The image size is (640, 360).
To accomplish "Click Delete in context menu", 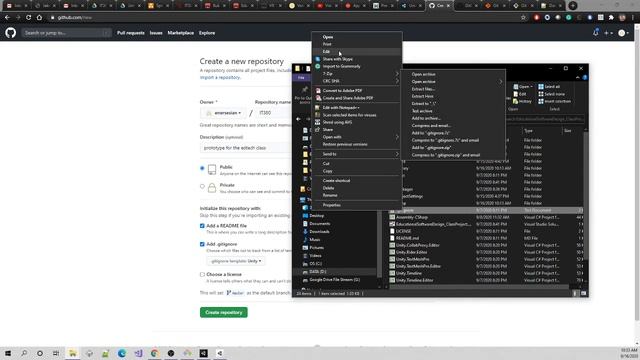I will pyautogui.click(x=357, y=188).
